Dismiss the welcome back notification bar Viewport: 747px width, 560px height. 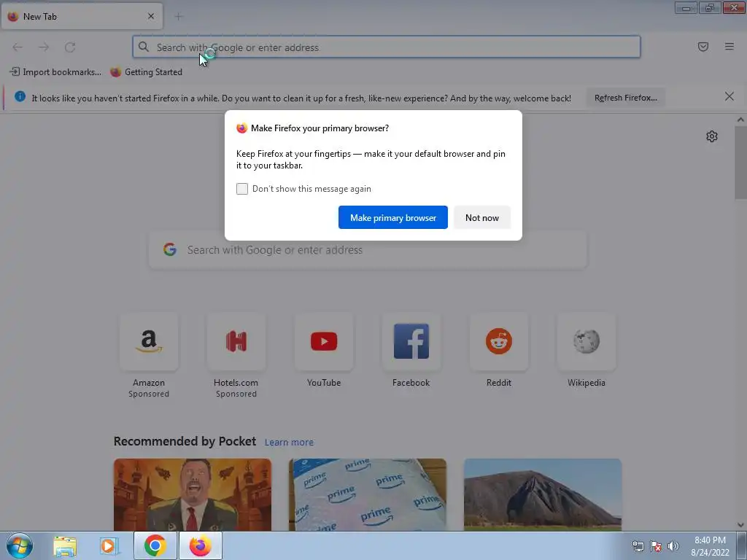[729, 97]
